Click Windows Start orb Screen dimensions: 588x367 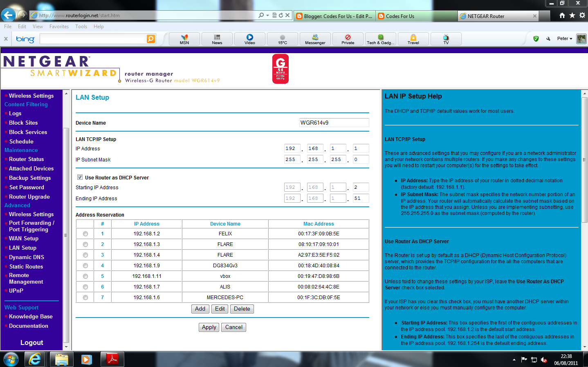tap(11, 359)
